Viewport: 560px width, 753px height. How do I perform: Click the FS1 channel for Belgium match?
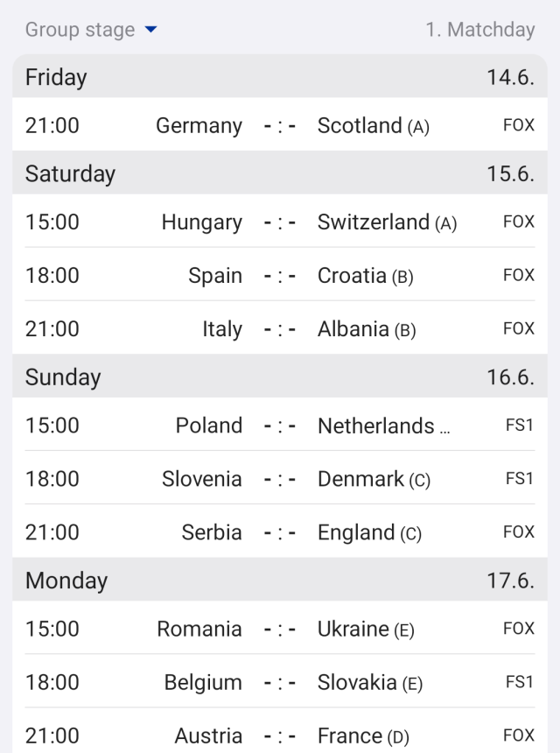point(519,682)
